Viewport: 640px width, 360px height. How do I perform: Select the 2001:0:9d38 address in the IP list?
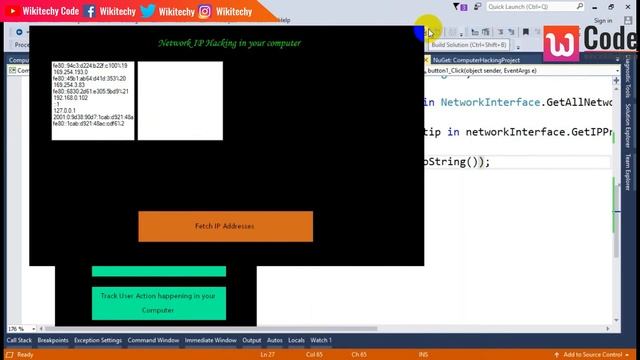coord(93,117)
